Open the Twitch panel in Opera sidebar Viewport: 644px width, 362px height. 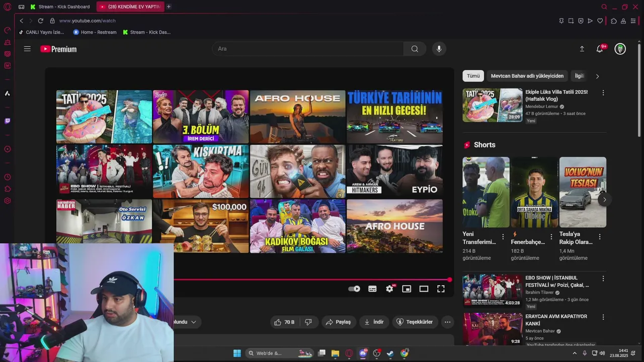click(x=7, y=121)
